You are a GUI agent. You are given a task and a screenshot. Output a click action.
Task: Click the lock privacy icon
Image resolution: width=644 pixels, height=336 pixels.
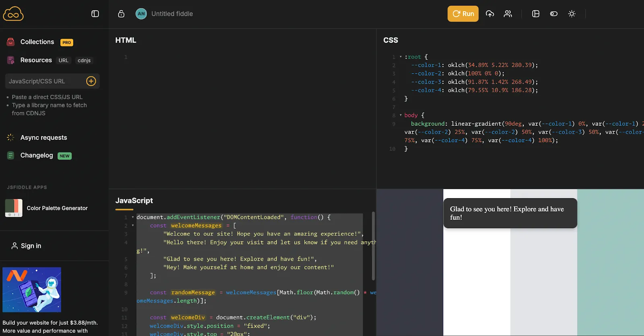point(121,14)
